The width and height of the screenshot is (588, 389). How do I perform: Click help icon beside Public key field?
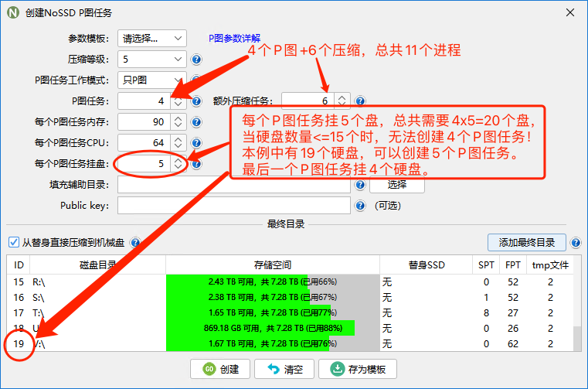coord(360,206)
